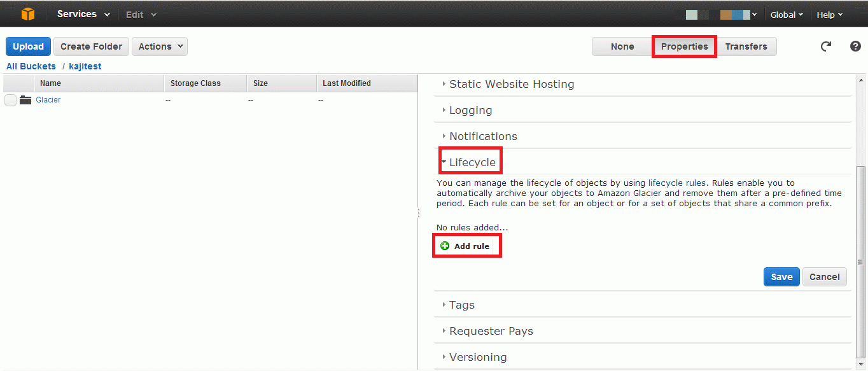Open the Services dropdown menu

pyautogui.click(x=83, y=14)
